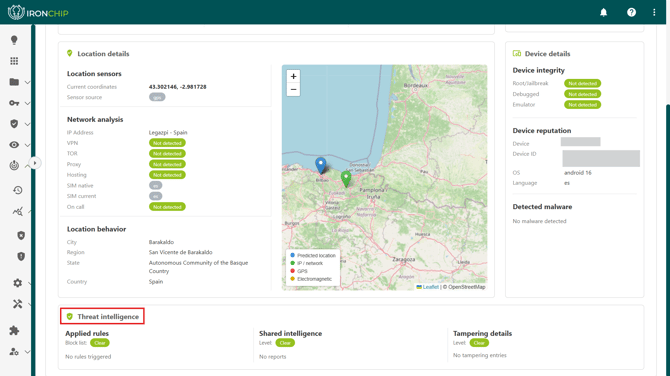Expand the shield checkmark section chevron
Screen dimensions: 670x376
pyautogui.click(x=27, y=124)
